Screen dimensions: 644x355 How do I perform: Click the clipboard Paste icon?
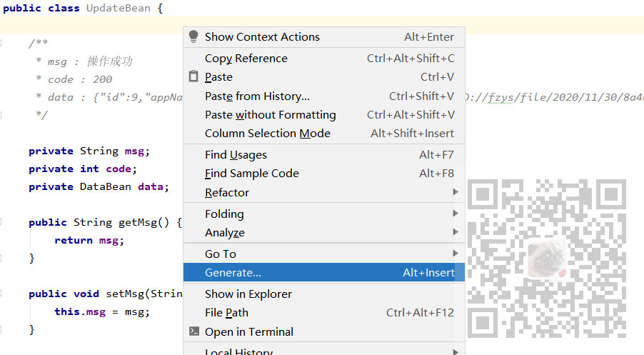(x=193, y=77)
